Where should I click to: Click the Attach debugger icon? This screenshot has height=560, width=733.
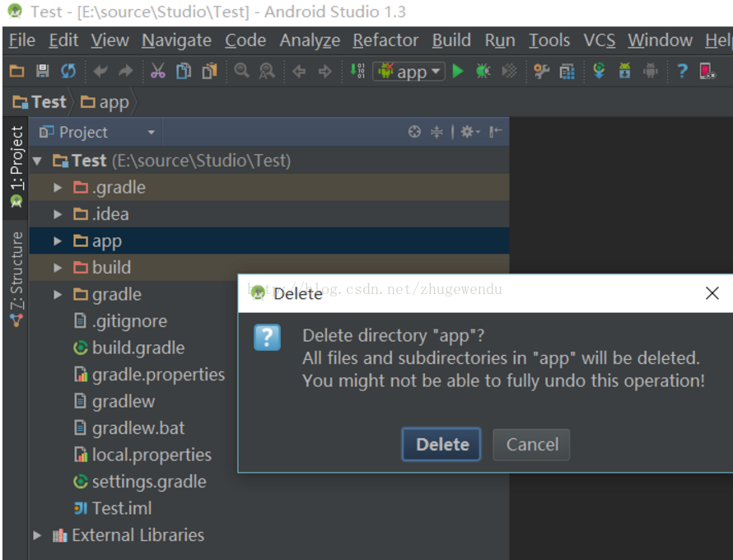pos(509,71)
